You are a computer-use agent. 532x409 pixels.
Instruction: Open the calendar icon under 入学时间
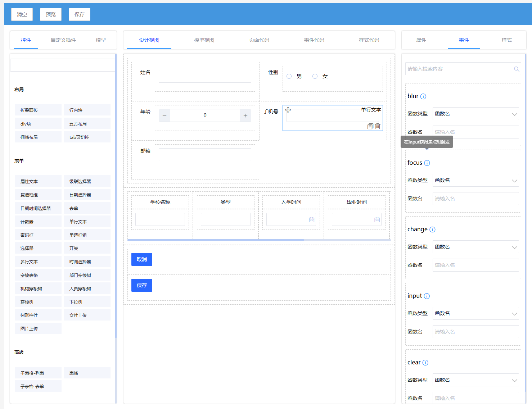[x=311, y=220]
